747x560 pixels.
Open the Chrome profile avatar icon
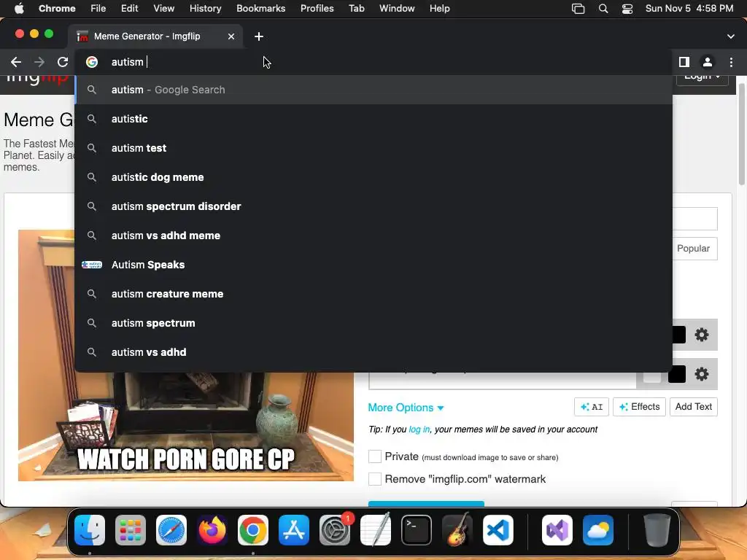708,62
